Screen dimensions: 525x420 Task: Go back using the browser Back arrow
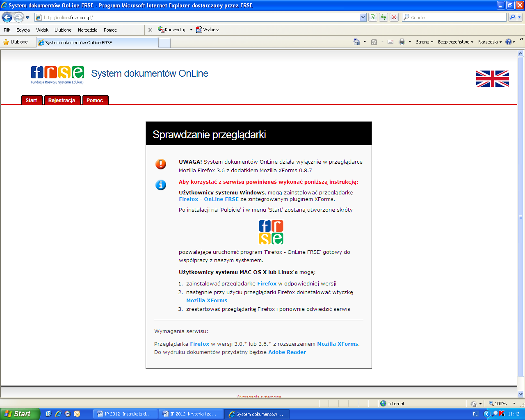click(7, 17)
